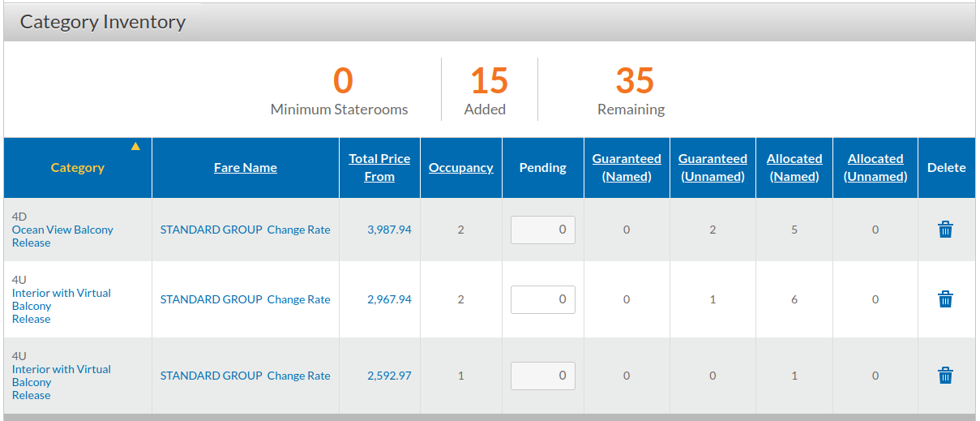The image size is (980, 421).
Task: Click trash icon for 2,592.97 row
Action: coord(945,376)
